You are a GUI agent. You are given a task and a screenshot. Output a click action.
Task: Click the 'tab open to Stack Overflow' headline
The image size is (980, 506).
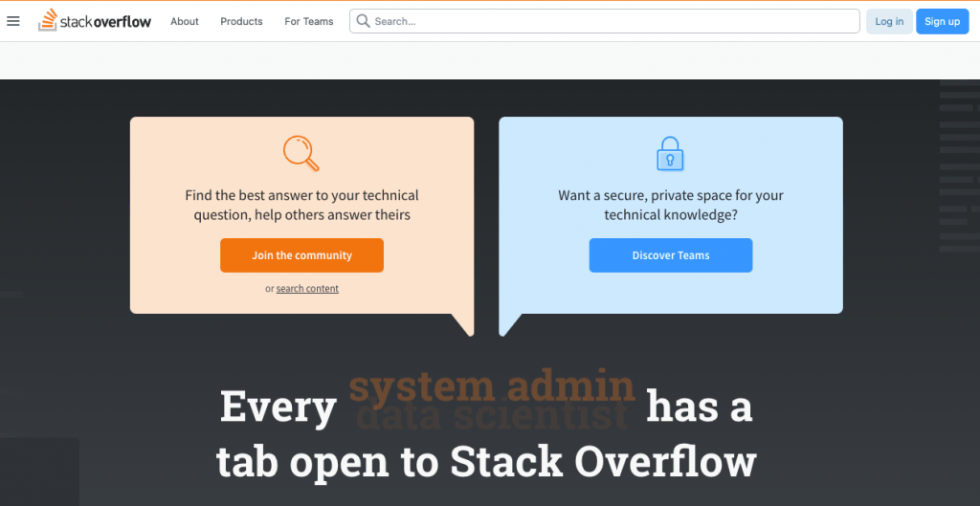point(486,462)
